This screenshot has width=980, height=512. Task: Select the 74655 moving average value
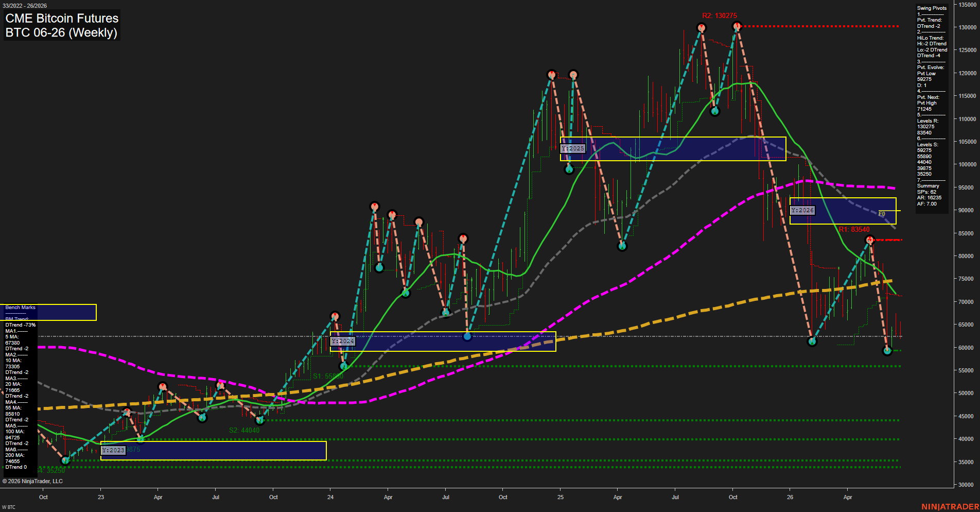13,462
